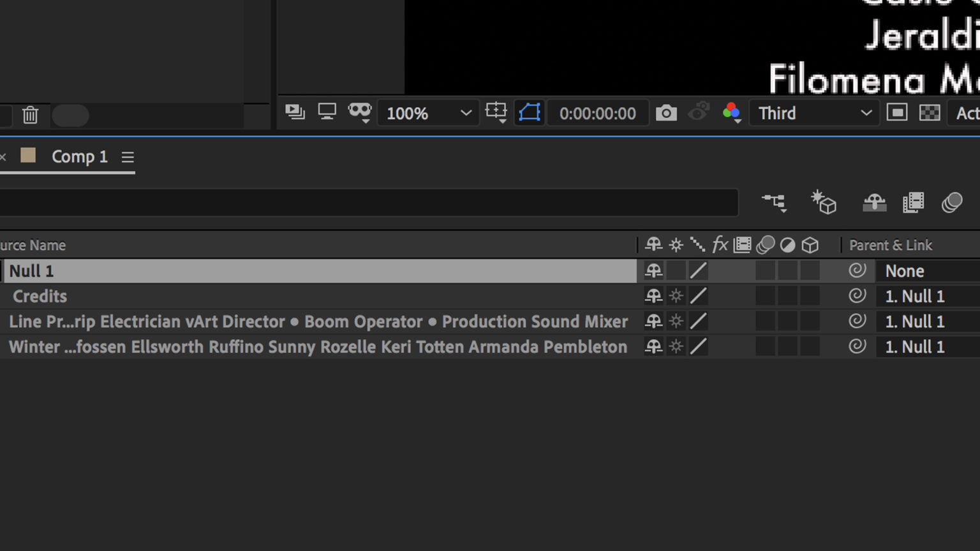The width and height of the screenshot is (980, 551).
Task: Enable Motion Blur for the composition
Action: [x=953, y=203]
